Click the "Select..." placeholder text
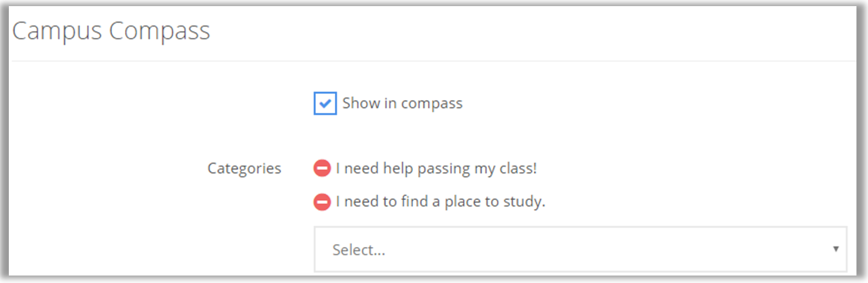Viewport: 868px width, 283px height. point(359,250)
